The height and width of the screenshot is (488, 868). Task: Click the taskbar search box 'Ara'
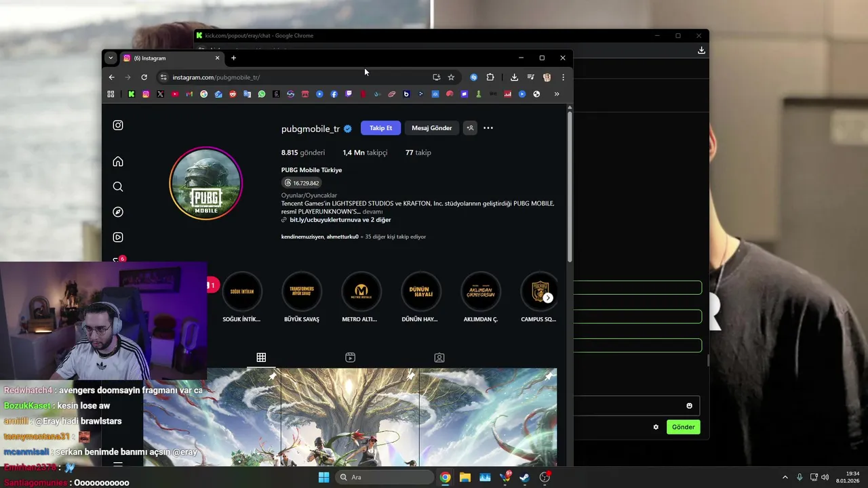pos(386,477)
